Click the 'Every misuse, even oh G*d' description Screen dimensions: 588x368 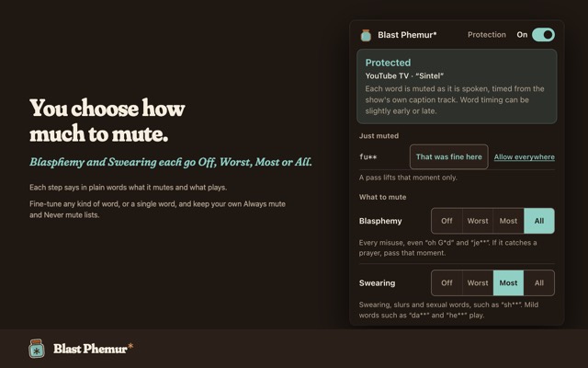[x=447, y=247]
